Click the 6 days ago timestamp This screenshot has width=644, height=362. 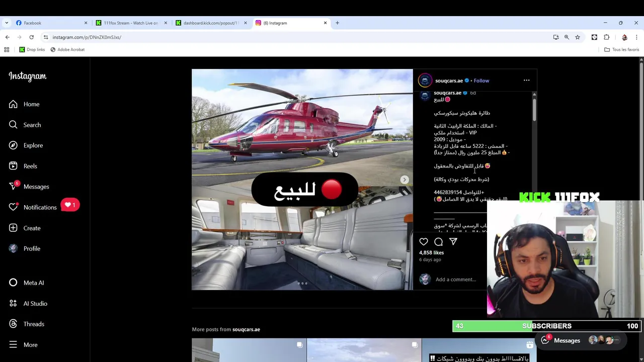pyautogui.click(x=430, y=259)
